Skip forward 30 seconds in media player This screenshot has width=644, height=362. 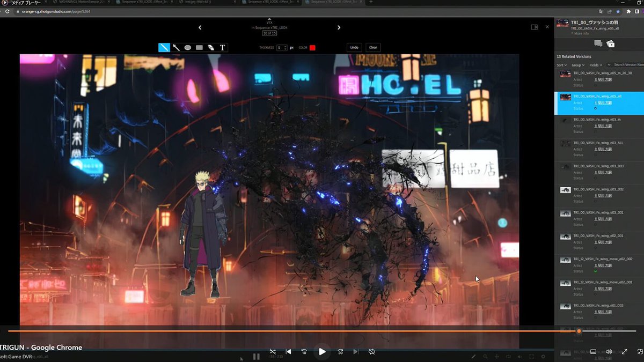click(340, 352)
